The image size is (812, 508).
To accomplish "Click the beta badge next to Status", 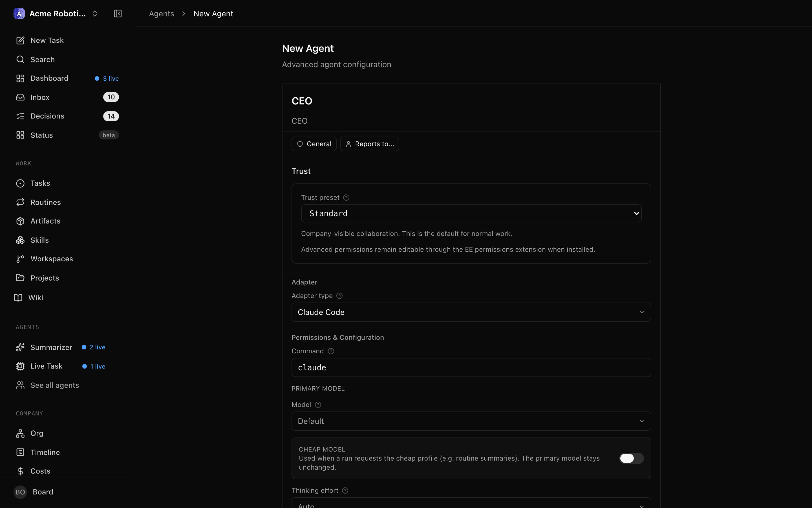I will (x=109, y=135).
